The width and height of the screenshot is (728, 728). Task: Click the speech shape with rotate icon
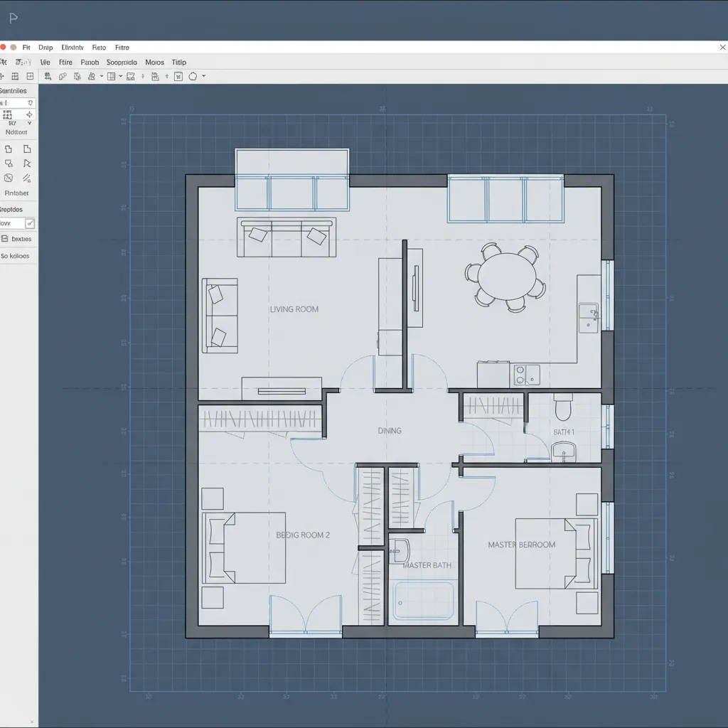coord(9,164)
